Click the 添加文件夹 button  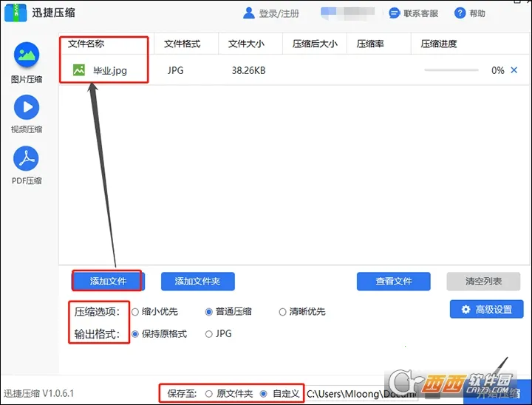(x=197, y=282)
